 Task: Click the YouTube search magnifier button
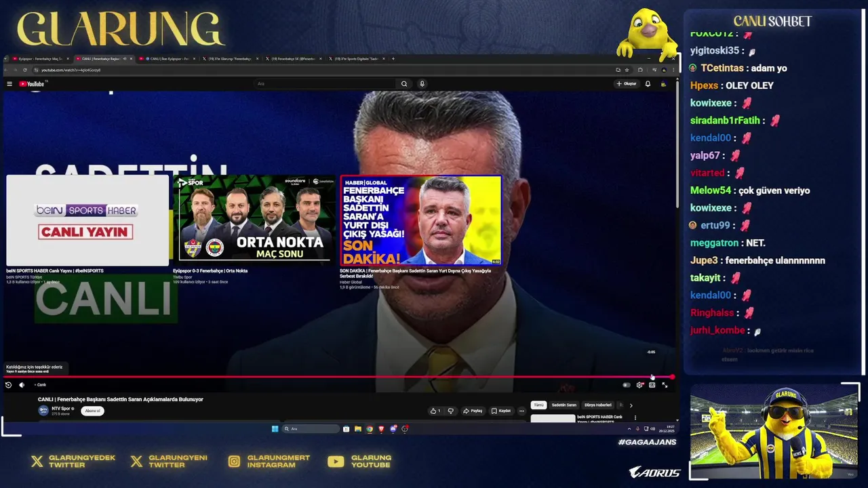tap(404, 84)
